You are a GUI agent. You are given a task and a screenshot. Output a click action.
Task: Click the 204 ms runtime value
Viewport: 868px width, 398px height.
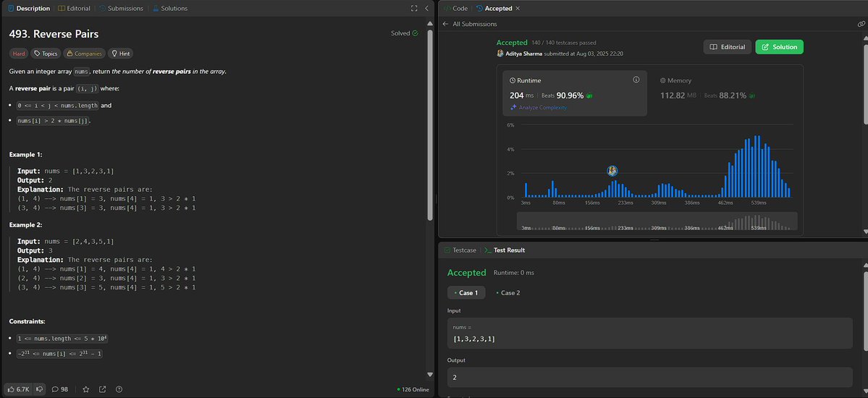click(x=521, y=96)
